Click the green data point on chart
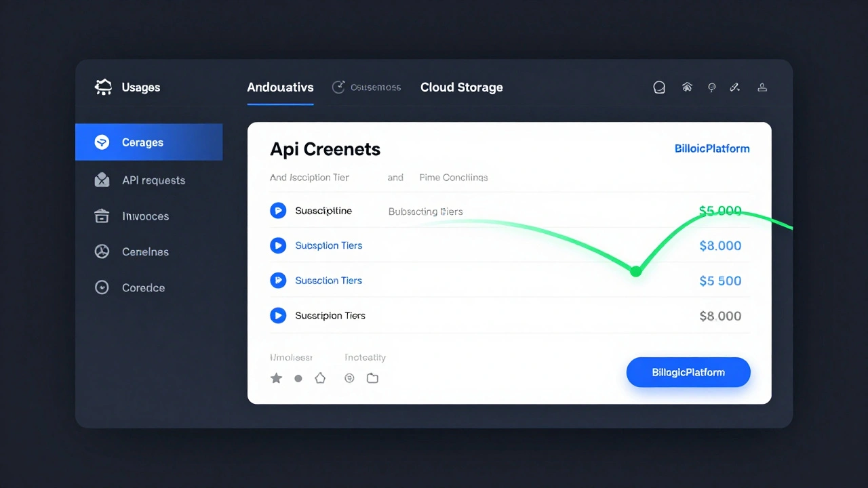This screenshot has width=868, height=488. click(x=635, y=271)
